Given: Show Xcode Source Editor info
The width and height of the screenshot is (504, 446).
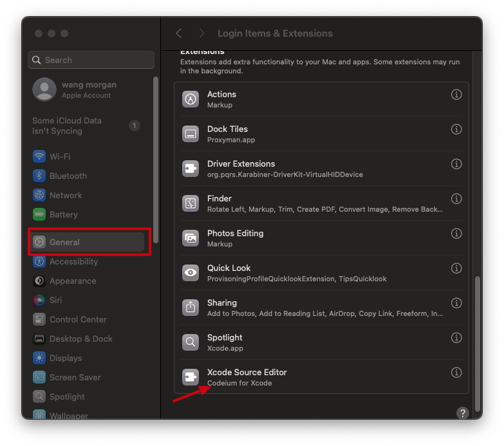Looking at the screenshot, I should (x=456, y=373).
